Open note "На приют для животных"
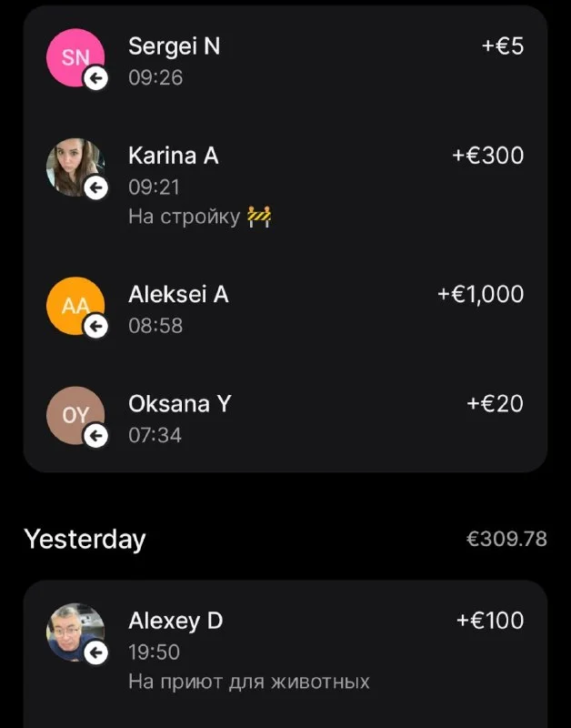Viewport: 571px width, 728px height. [249, 681]
